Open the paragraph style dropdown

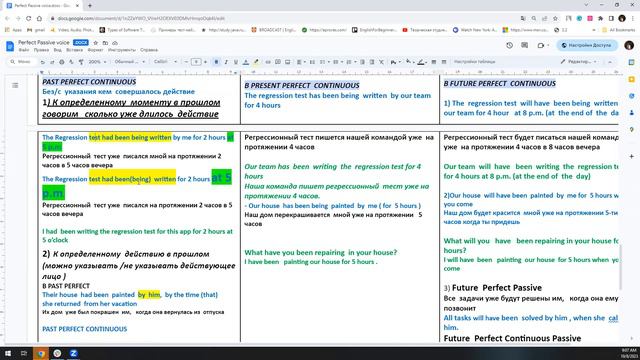(129, 62)
